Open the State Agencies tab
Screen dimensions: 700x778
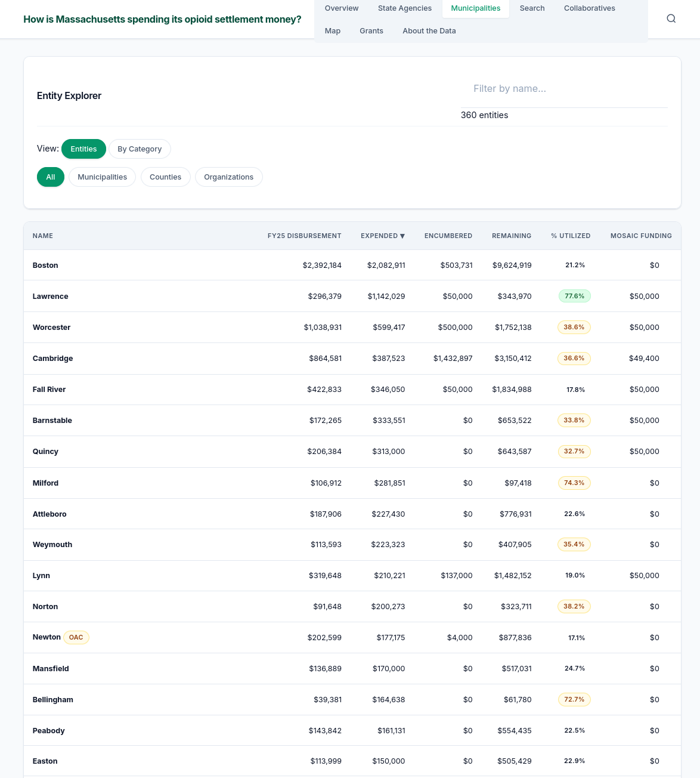(404, 8)
